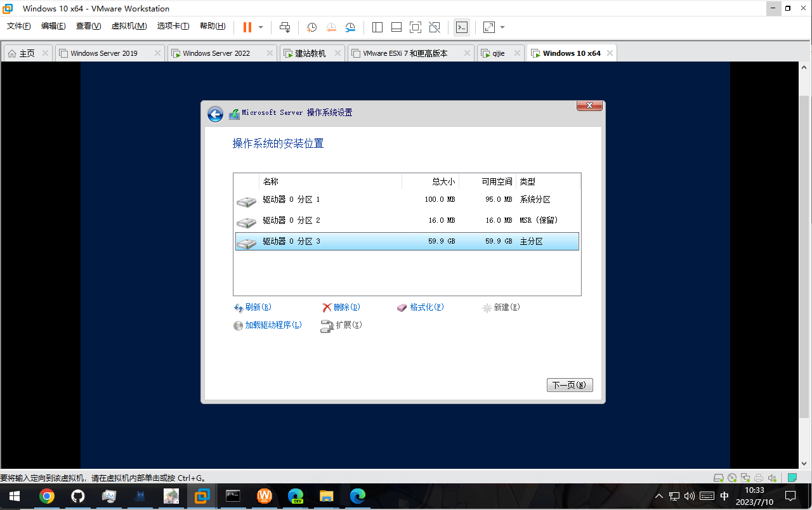Open GitHub Desktop from the taskbar
The width and height of the screenshot is (812, 510).
coord(77,497)
